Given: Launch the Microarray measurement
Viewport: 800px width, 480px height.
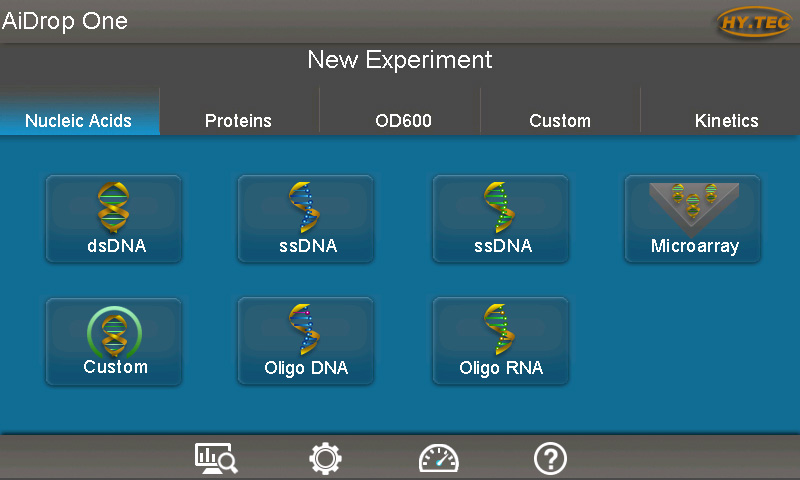Looking at the screenshot, I should coord(693,219).
